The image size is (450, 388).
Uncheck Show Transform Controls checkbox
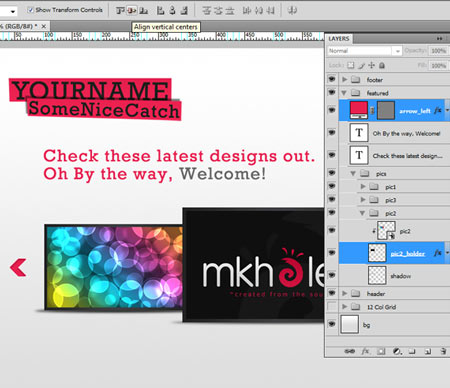(30, 10)
